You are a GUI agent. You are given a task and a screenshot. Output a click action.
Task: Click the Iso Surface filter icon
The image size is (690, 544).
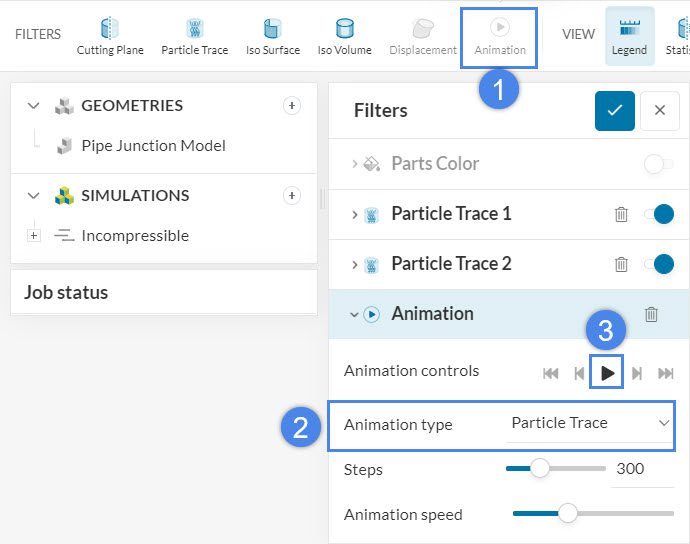[273, 36]
